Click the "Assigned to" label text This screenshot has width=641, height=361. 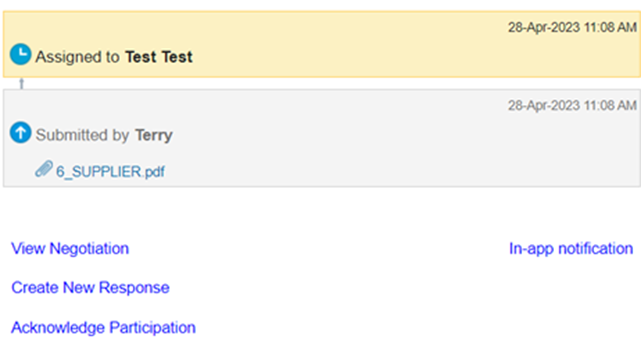pyautogui.click(x=77, y=57)
